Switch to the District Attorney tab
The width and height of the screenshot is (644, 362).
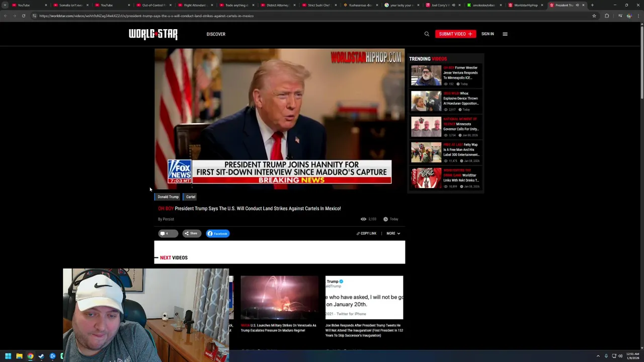tap(278, 5)
